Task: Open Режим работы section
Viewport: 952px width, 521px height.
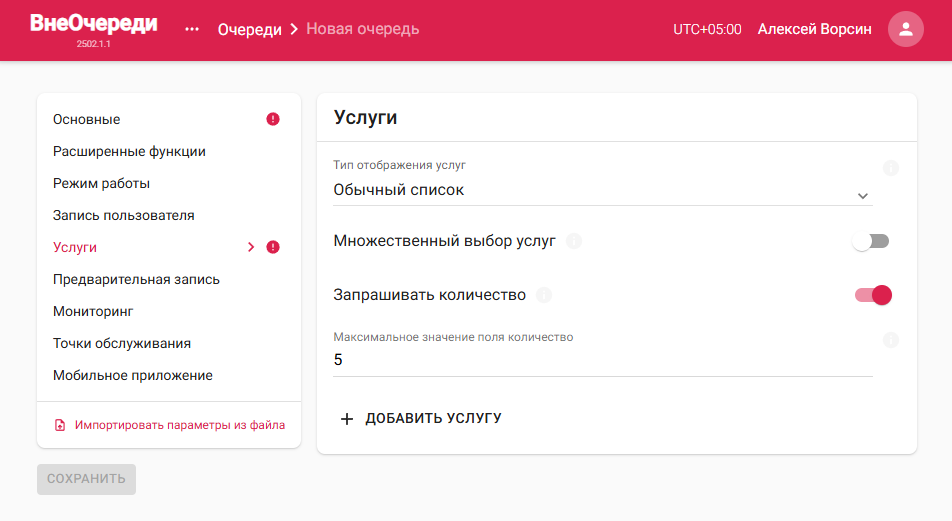Action: point(101,183)
